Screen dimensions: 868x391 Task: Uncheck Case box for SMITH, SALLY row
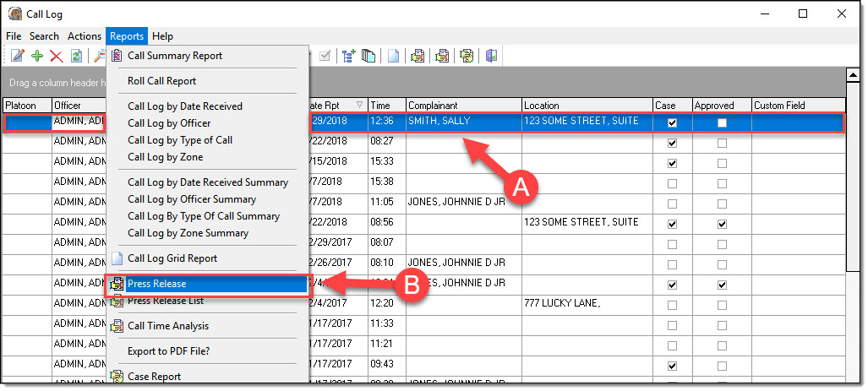[672, 122]
